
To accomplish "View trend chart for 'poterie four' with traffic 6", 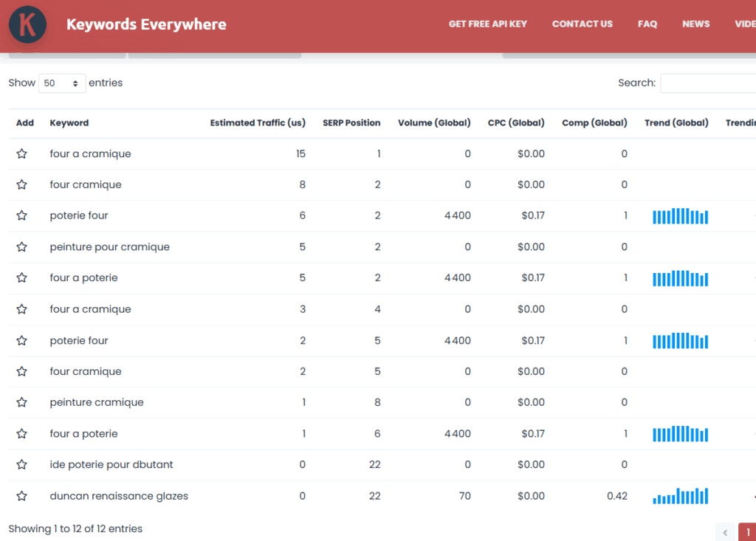I will [x=680, y=216].
